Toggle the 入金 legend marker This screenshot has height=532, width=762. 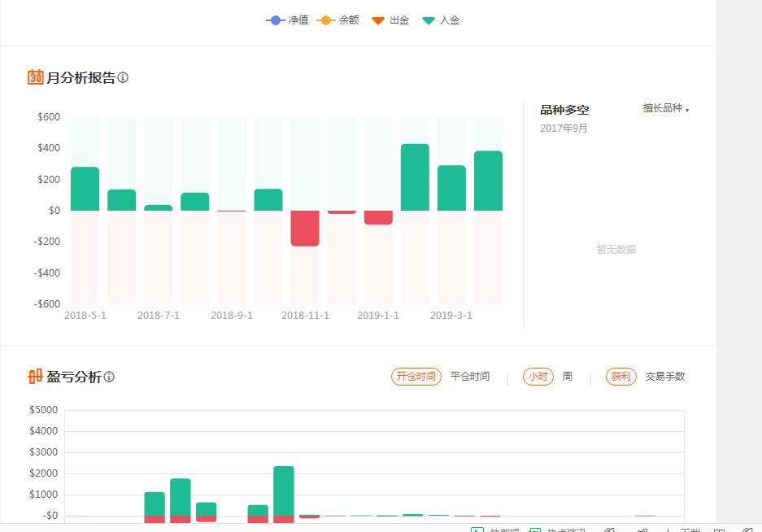pyautogui.click(x=441, y=20)
